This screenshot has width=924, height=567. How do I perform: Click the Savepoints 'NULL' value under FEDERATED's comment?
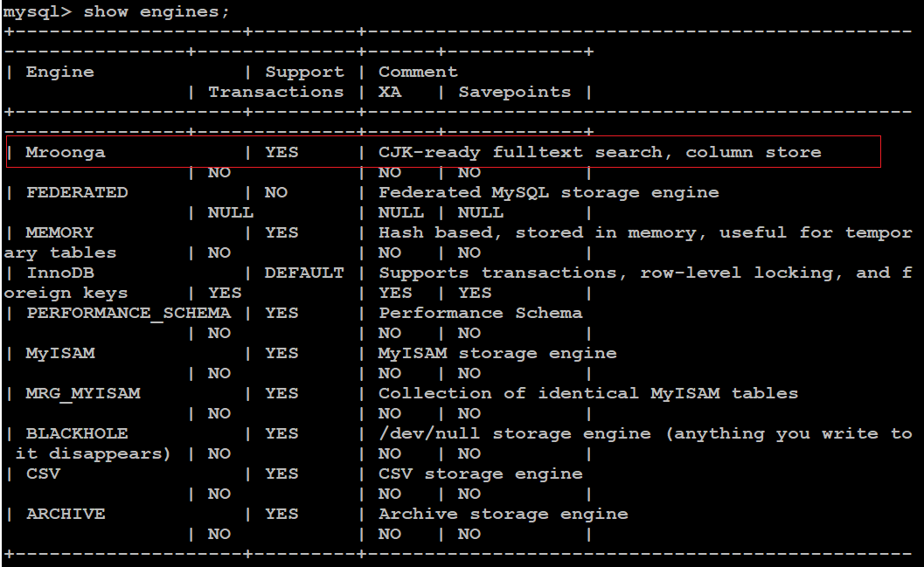[x=480, y=212]
